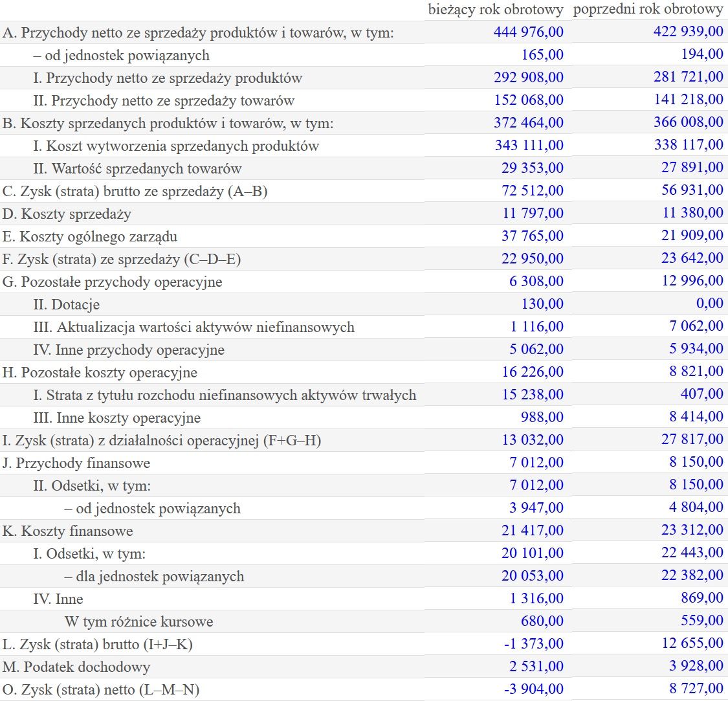Click value 559,00
Image resolution: width=728 pixels, height=701 pixels.
point(702,621)
